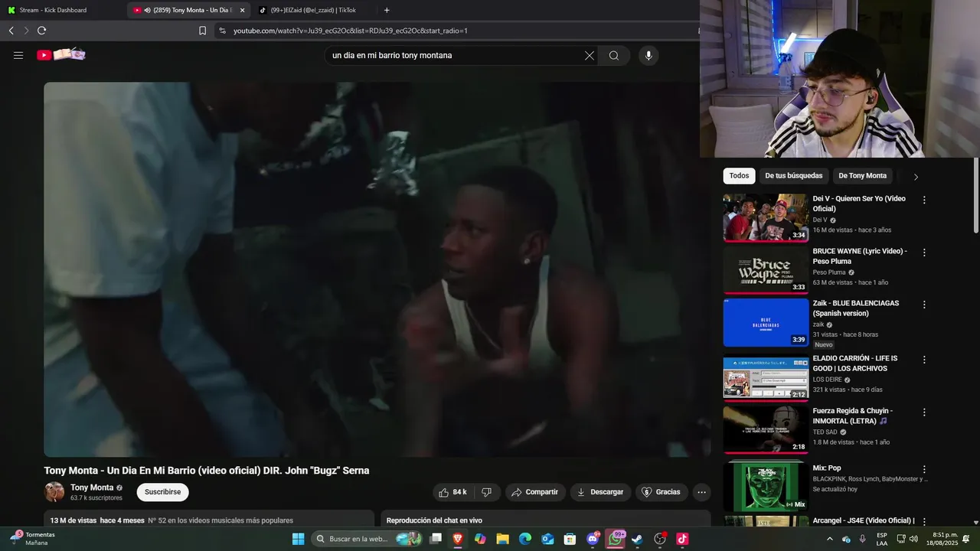Subscribe with the Suscribirse button
Viewport: 980px width, 551px height.
(x=162, y=492)
